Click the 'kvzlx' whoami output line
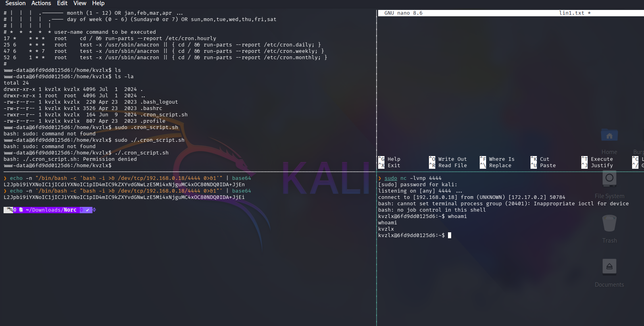 coord(386,229)
